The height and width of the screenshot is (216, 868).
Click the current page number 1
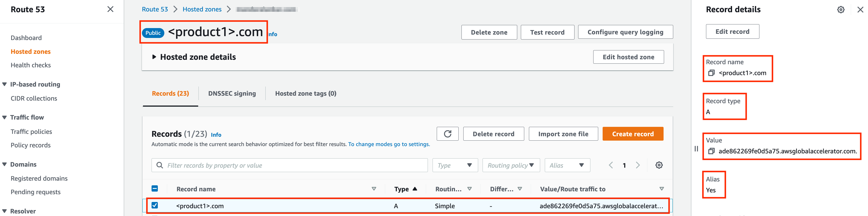click(x=625, y=166)
